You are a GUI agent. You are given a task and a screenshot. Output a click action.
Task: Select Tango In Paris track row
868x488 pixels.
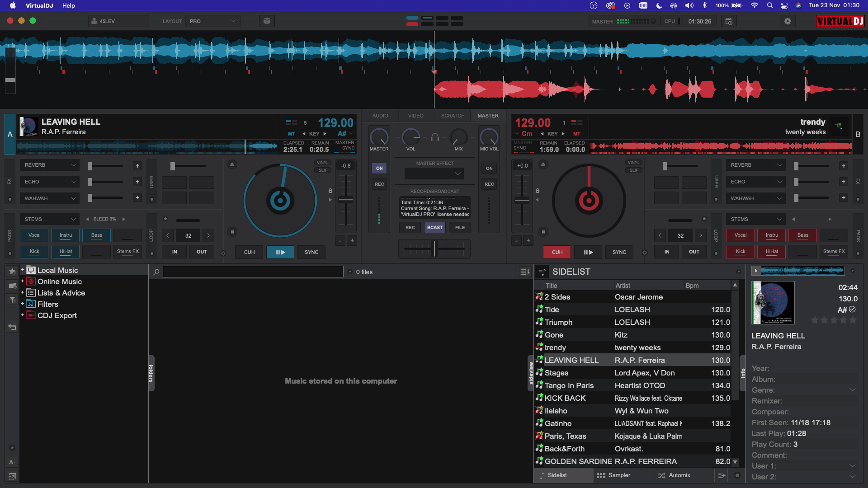(632, 385)
